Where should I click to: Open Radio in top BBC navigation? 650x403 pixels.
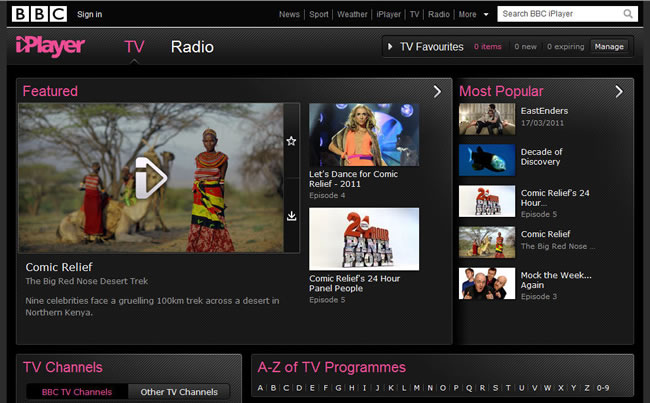[439, 15]
